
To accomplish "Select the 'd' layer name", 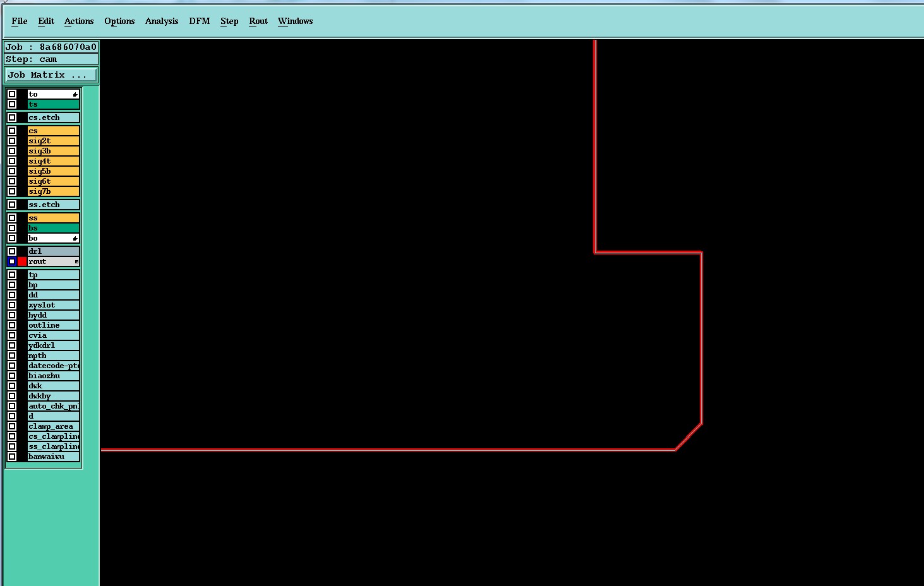I will 54,416.
